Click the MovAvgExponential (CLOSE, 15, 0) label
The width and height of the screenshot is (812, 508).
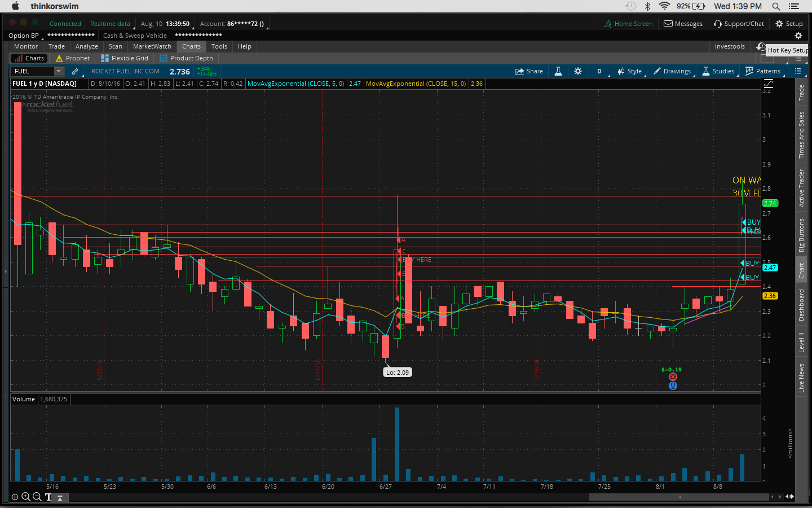[x=416, y=84]
